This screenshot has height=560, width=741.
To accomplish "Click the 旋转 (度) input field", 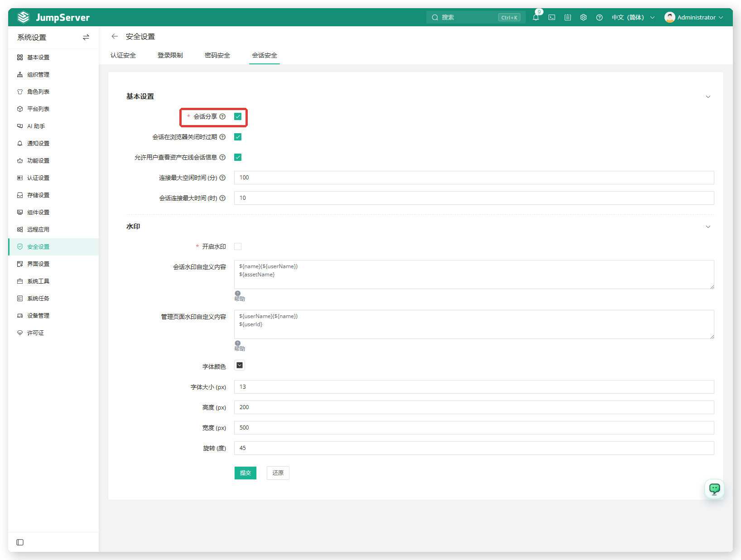I will pos(474,448).
